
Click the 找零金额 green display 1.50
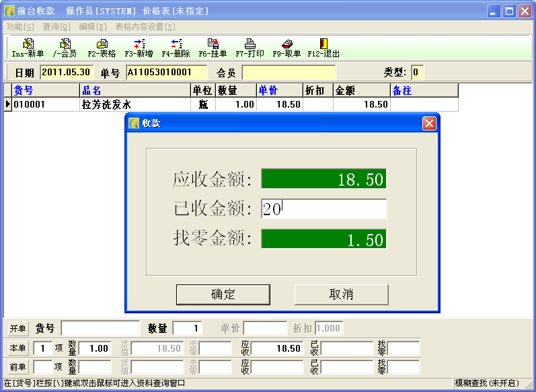pos(323,239)
